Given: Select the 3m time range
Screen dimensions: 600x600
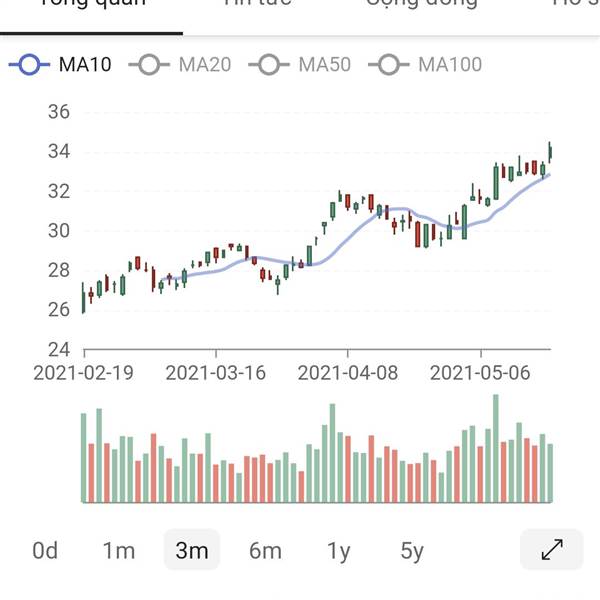Looking at the screenshot, I should 191,550.
